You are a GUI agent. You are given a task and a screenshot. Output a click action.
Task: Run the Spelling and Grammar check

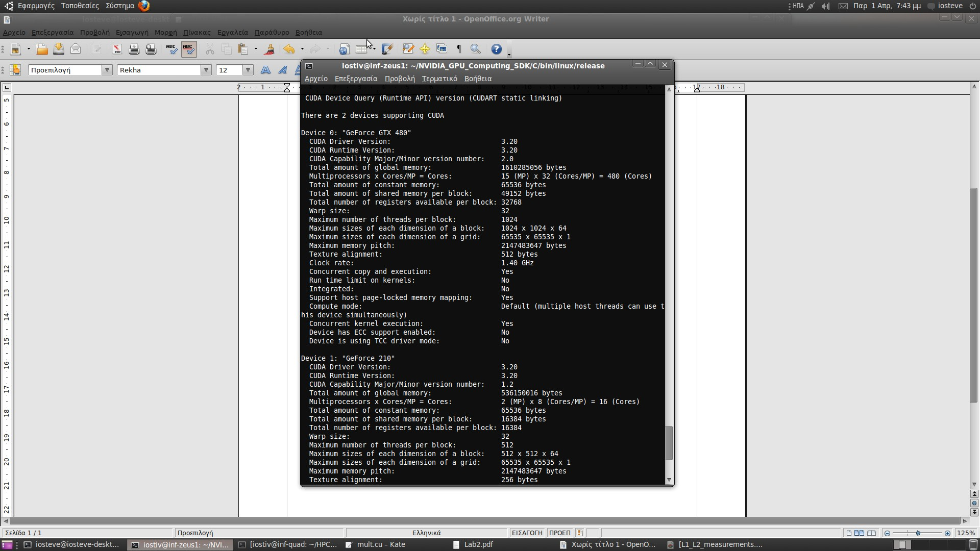click(172, 49)
